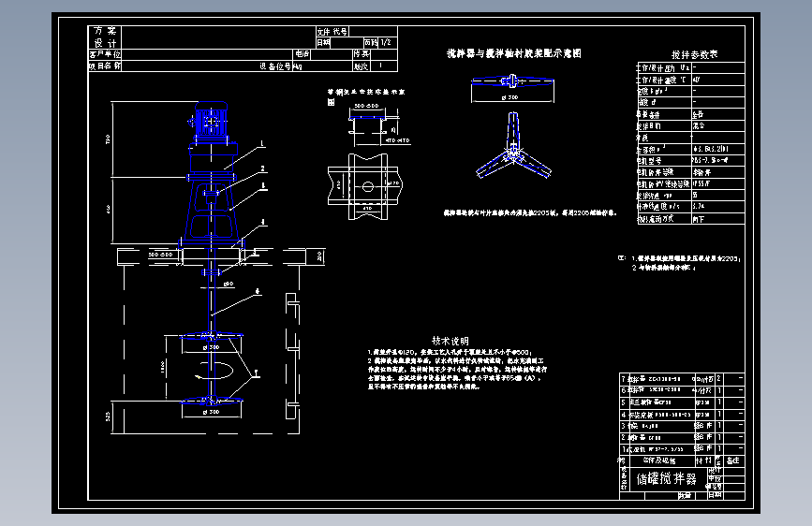Click the '日期' label in bottom title block

[716, 495]
